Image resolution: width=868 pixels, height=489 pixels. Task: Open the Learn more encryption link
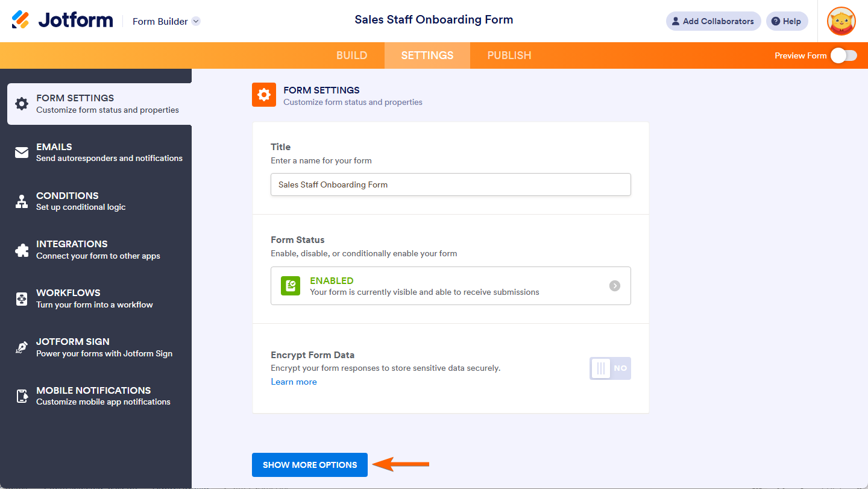(x=294, y=382)
